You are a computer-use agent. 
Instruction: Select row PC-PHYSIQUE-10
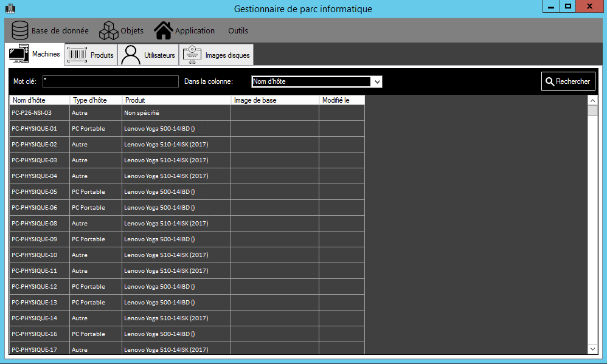pos(187,255)
